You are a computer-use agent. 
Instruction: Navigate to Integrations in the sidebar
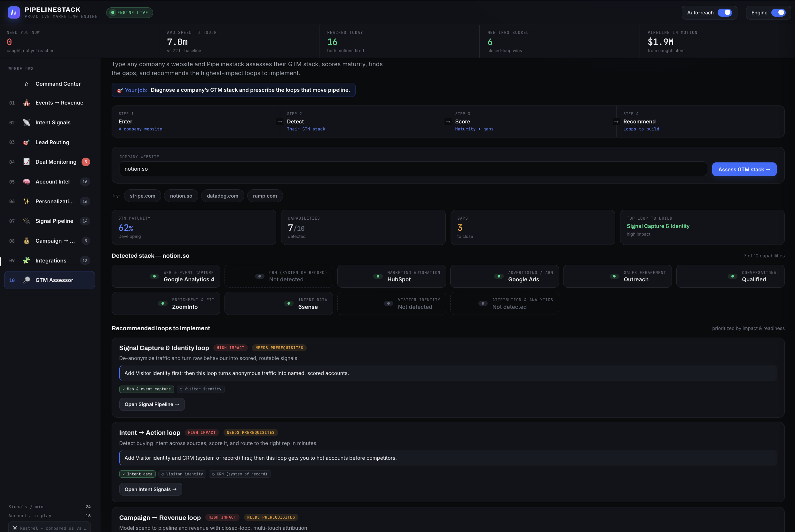tap(50, 261)
